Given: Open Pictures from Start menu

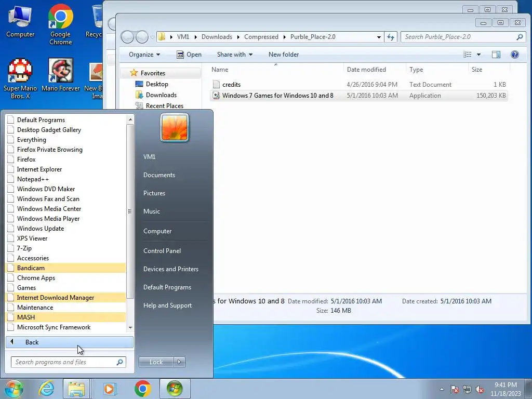Looking at the screenshot, I should click(154, 193).
